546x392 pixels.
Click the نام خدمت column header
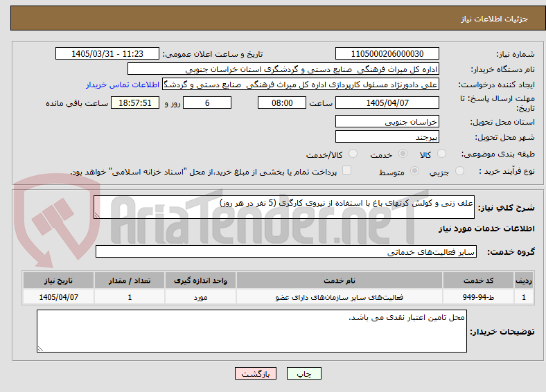tap(340, 280)
